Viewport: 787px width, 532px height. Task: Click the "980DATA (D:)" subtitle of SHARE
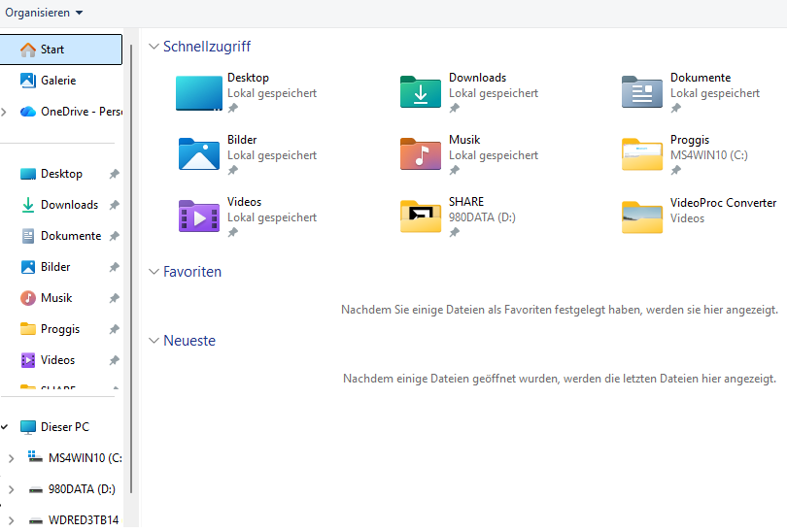(x=482, y=217)
